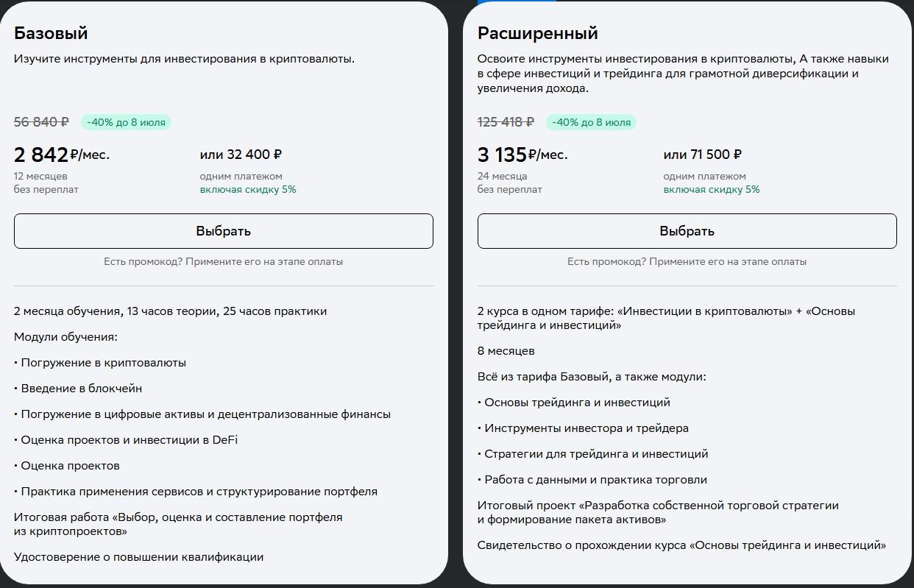Click the one-time payment "или 32 400 ₽"
Image resolution: width=914 pixels, height=588 pixels.
coord(241,155)
